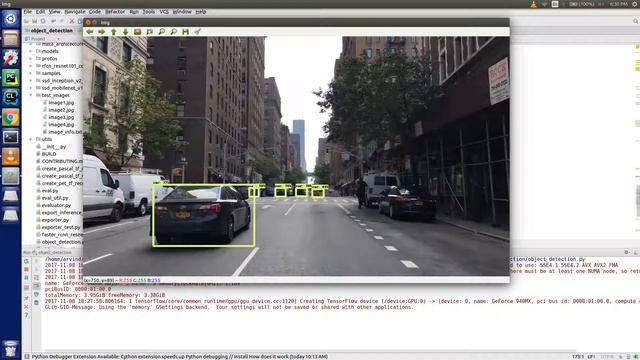Open the CLion launcher icon in the dock

[x=11, y=98]
